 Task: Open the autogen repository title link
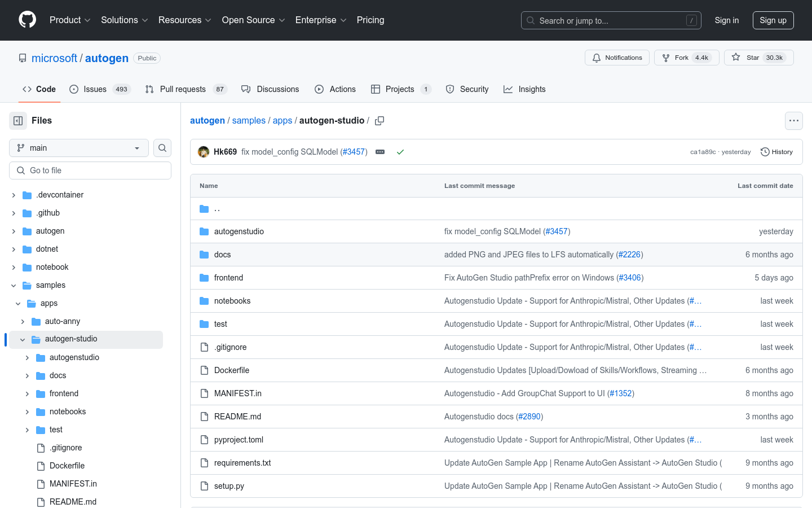point(107,58)
